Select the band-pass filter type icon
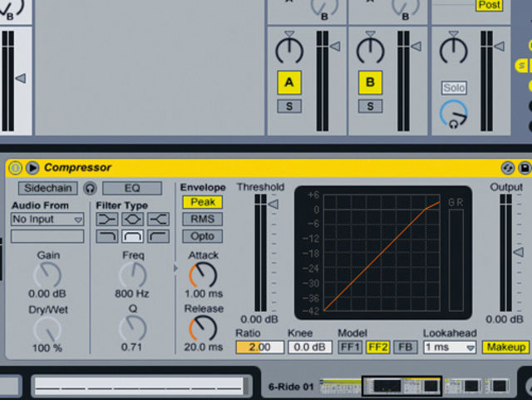Viewport: 532px width, 400px height. [x=133, y=236]
